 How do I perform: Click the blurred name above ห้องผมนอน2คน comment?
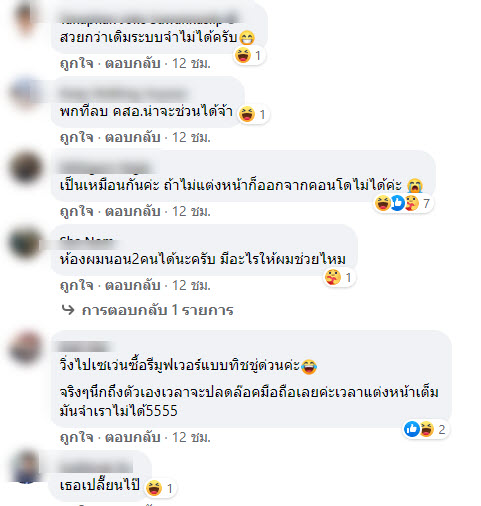(87, 242)
